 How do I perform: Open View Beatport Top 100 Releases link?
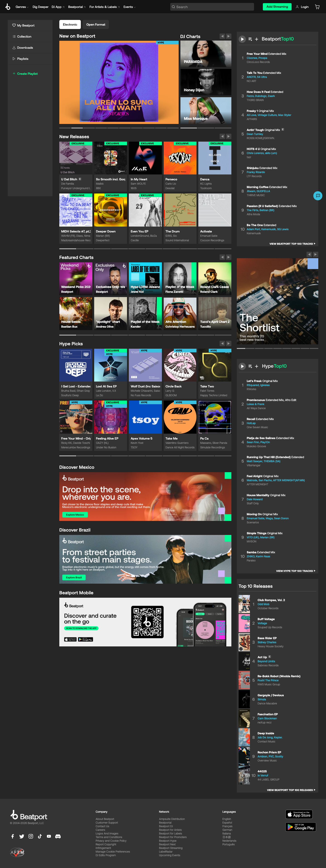[291, 790]
